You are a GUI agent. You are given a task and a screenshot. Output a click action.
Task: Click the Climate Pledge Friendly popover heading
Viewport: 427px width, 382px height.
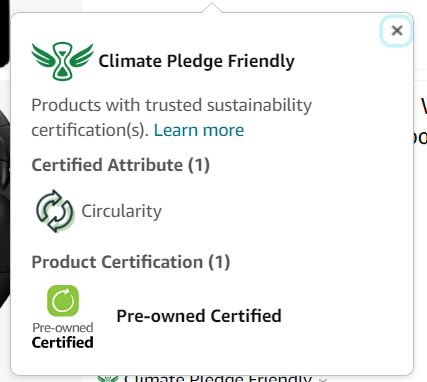click(x=196, y=61)
